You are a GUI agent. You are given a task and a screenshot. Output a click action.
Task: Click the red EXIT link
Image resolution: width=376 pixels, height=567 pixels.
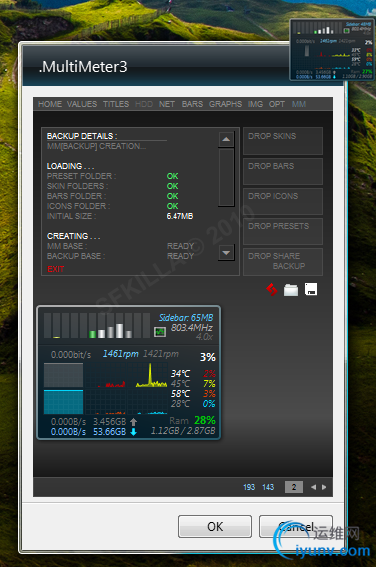pyautogui.click(x=56, y=269)
